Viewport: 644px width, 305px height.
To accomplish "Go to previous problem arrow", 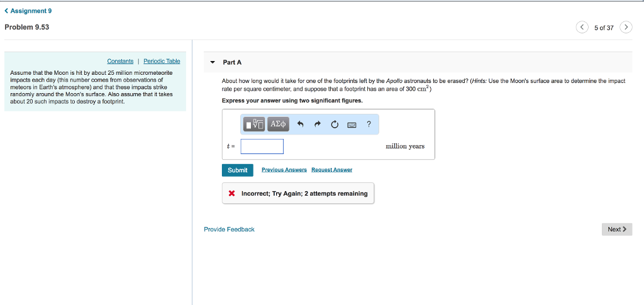I will 582,28.
